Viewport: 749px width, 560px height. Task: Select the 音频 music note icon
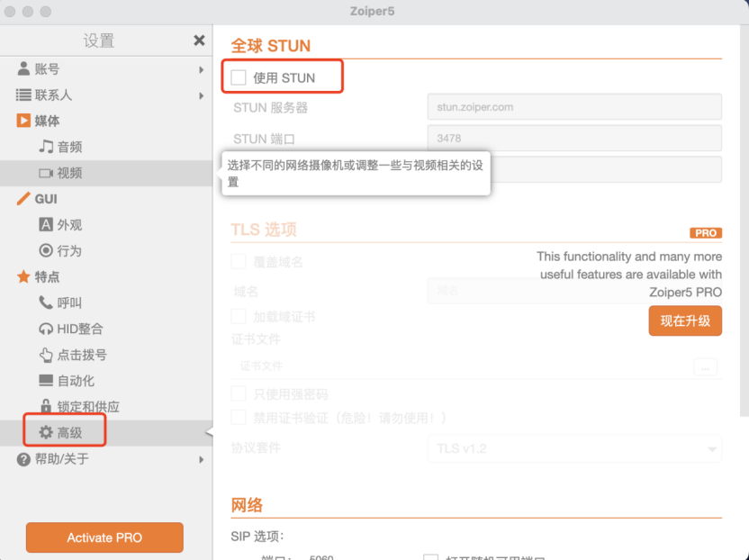(x=46, y=147)
